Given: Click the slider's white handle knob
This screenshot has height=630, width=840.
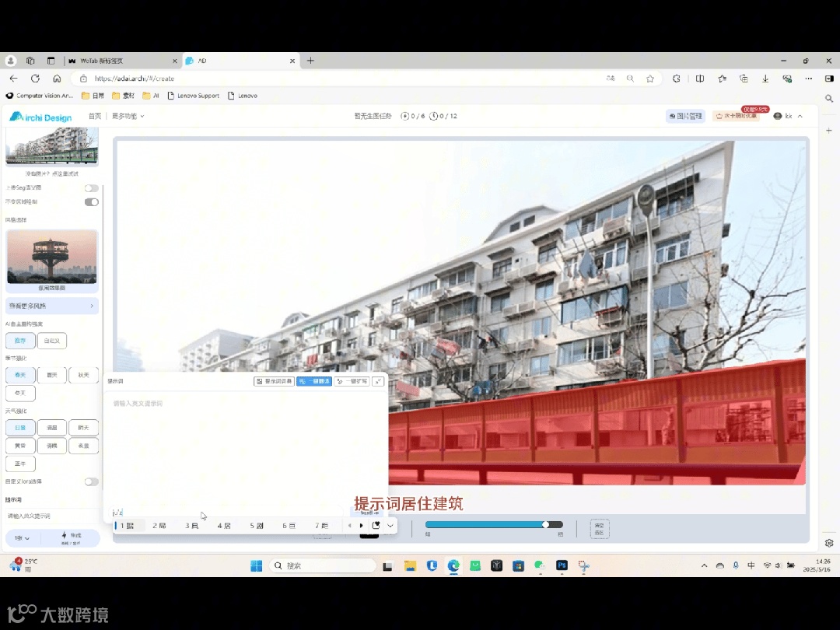Looking at the screenshot, I should point(545,524).
